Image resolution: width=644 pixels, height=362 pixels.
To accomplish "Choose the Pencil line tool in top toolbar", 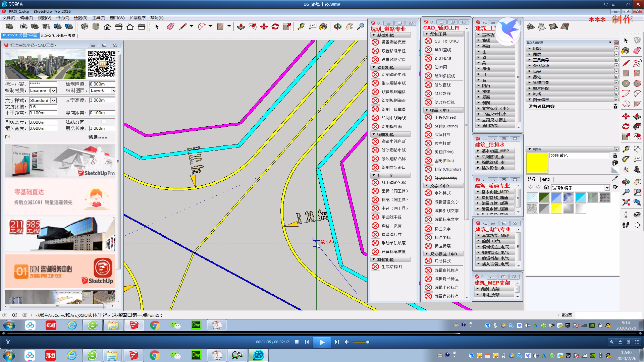I will (x=183, y=27).
